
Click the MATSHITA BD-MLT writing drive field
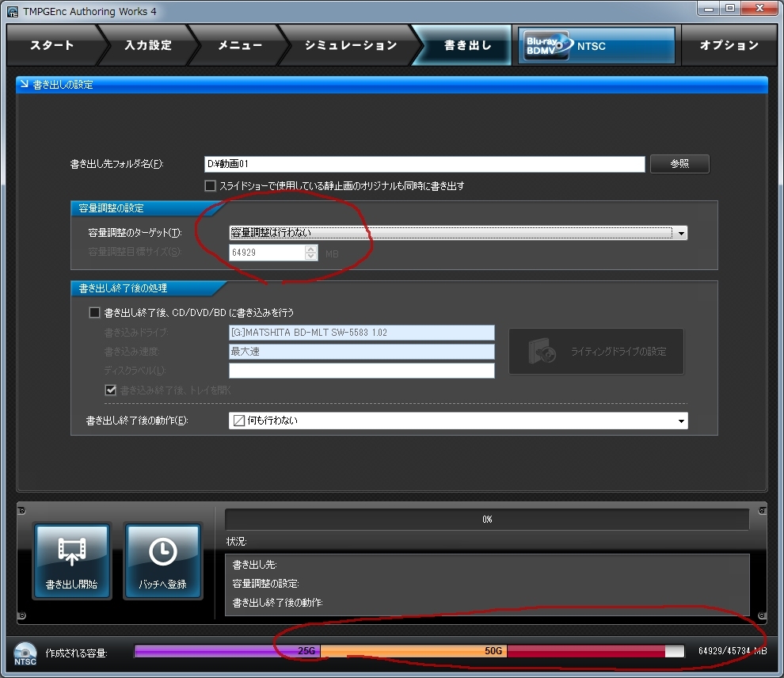[x=361, y=333]
